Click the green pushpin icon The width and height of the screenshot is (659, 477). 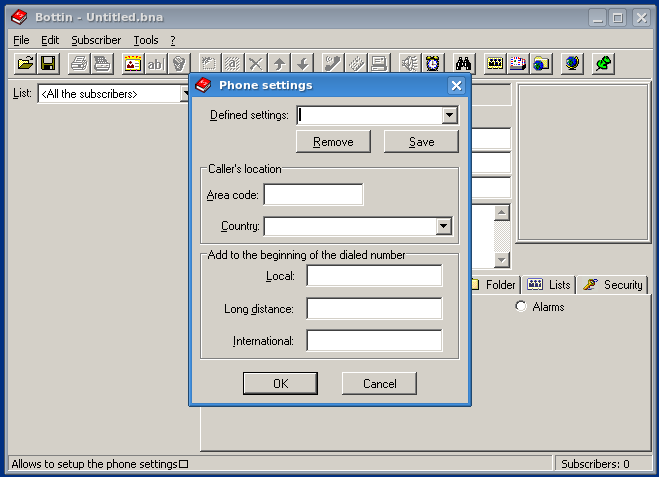604,64
